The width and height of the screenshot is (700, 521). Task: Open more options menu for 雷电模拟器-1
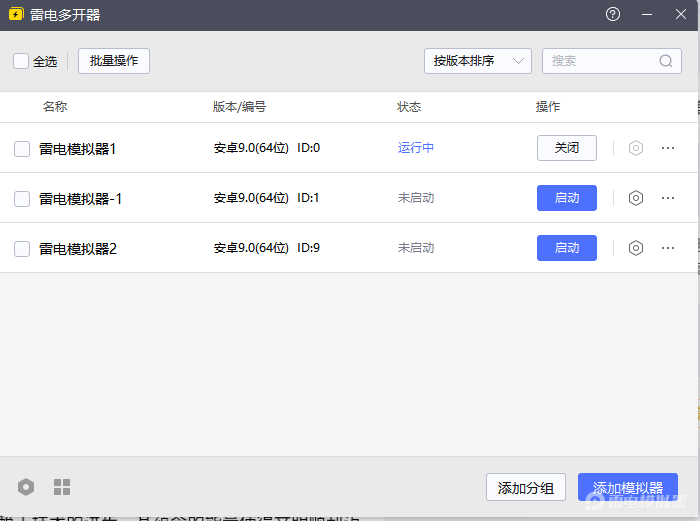coord(668,198)
